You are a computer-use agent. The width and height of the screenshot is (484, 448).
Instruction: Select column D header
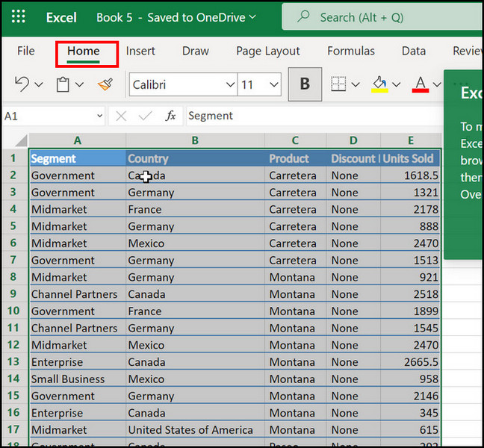tap(353, 140)
